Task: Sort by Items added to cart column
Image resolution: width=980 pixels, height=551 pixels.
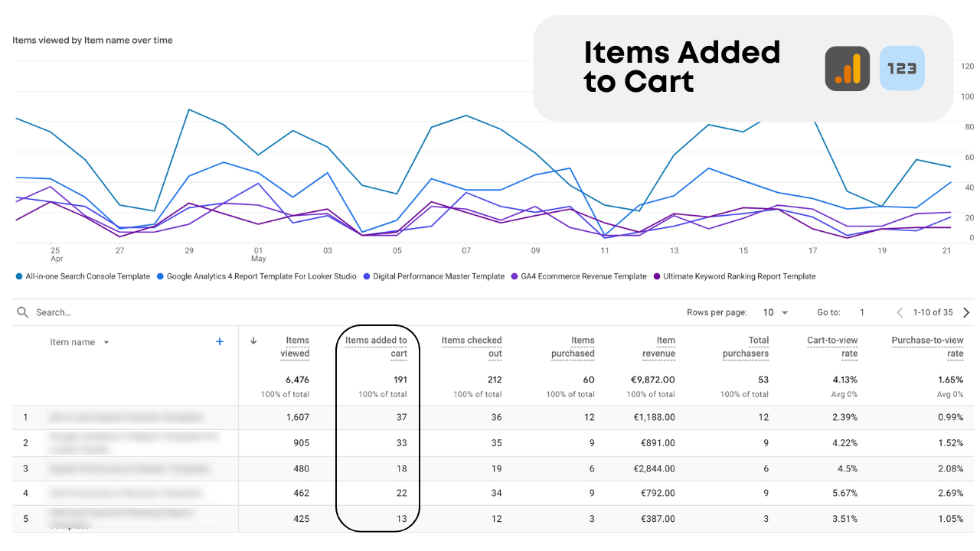Action: coord(377,347)
